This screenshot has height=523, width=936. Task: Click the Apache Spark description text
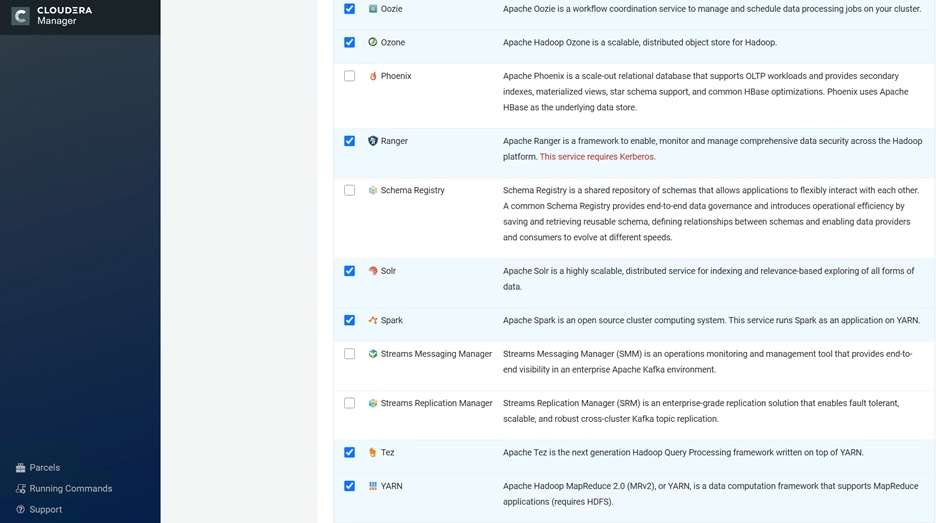click(x=711, y=320)
